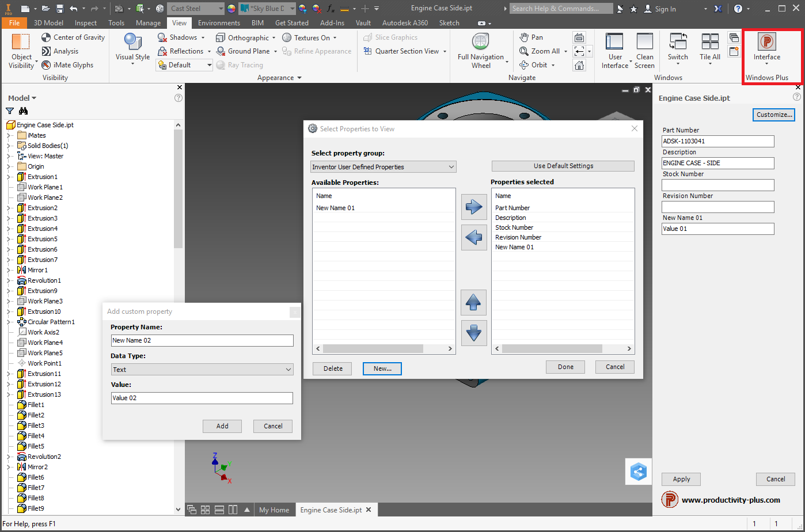Screen dimensions: 805x532
Task: Click the filter funnel icon in Model browser
Action: point(10,111)
